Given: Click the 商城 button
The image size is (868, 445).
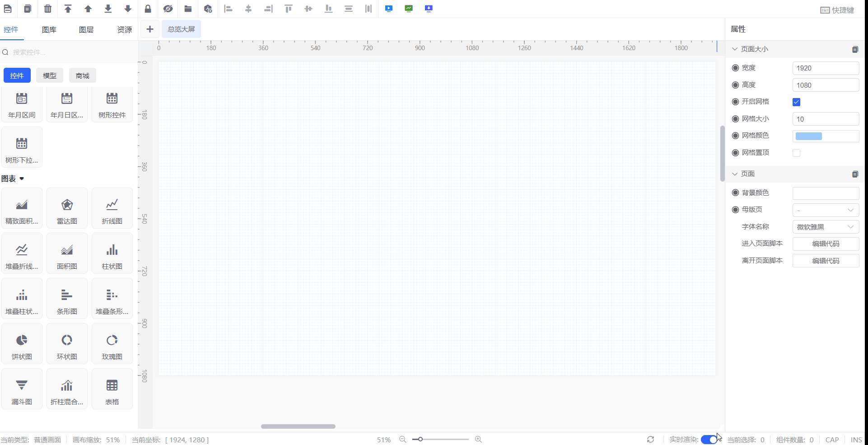Looking at the screenshot, I should point(82,75).
